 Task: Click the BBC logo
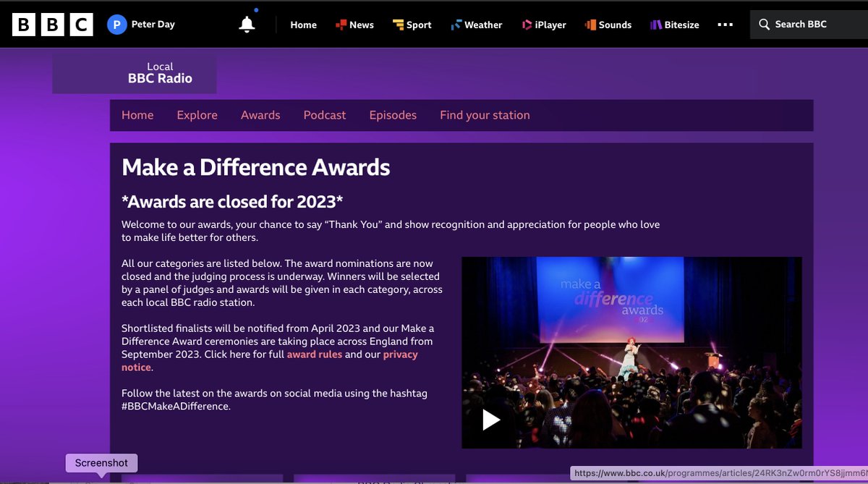(53, 25)
